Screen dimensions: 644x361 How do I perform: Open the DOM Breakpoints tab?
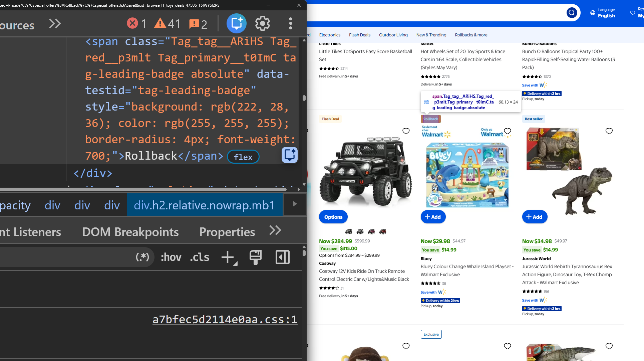[x=130, y=232]
